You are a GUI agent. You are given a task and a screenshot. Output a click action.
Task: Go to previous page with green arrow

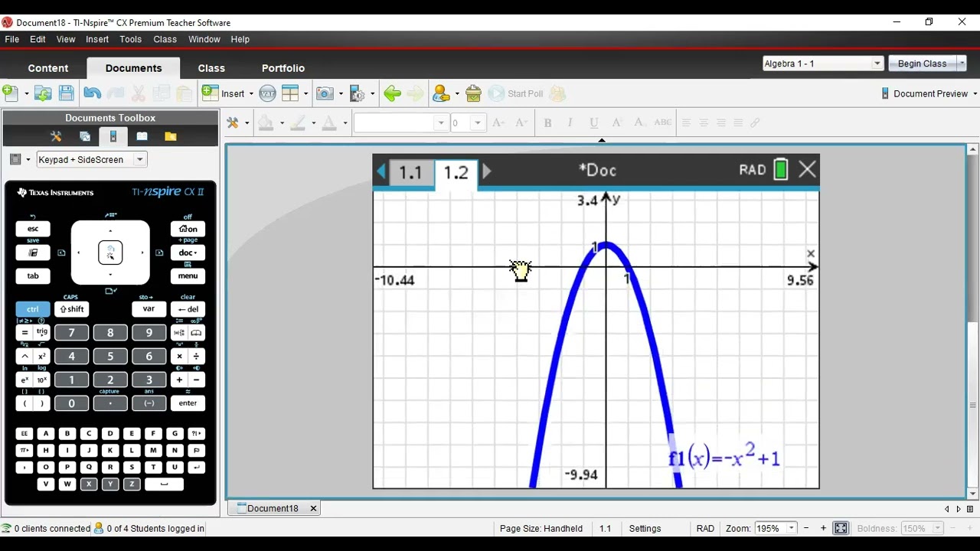392,93
